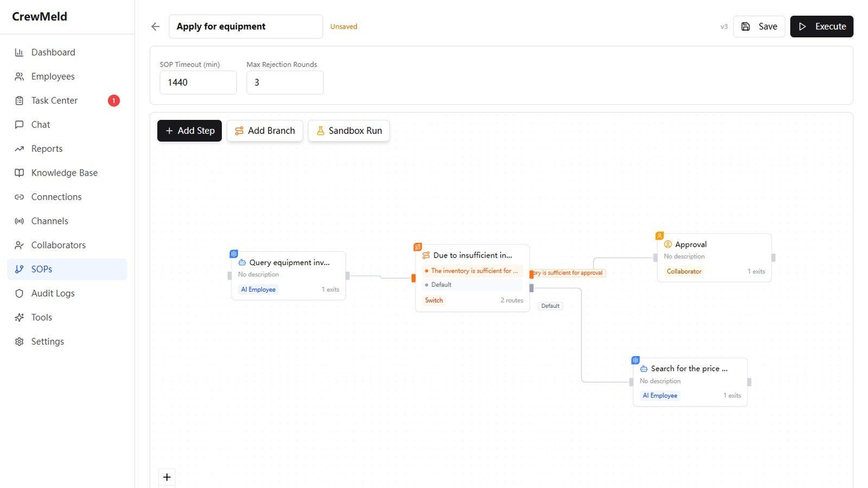868x488 pixels.
Task: Save the SOP
Action: [x=759, y=27]
